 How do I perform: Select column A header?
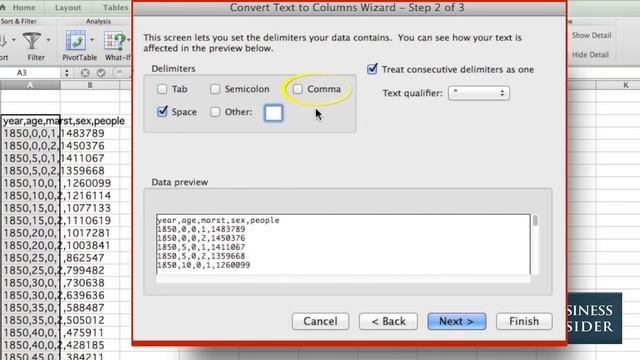point(30,85)
